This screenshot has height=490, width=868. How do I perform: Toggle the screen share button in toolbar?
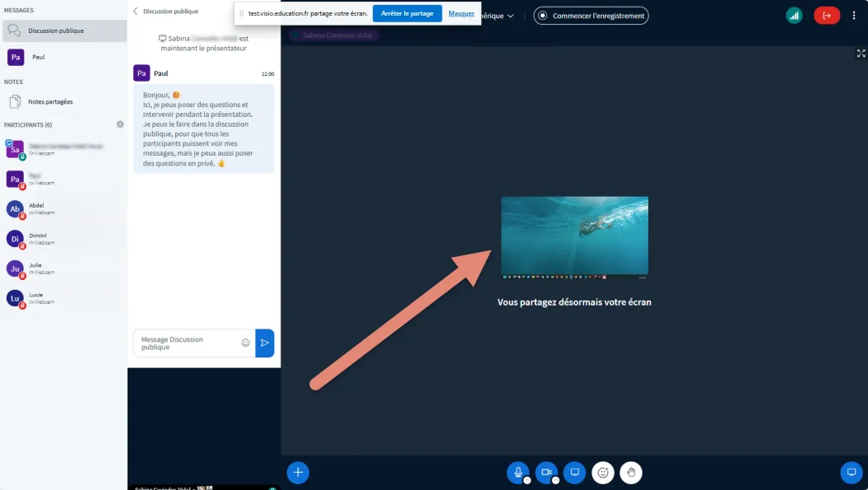[575, 472]
